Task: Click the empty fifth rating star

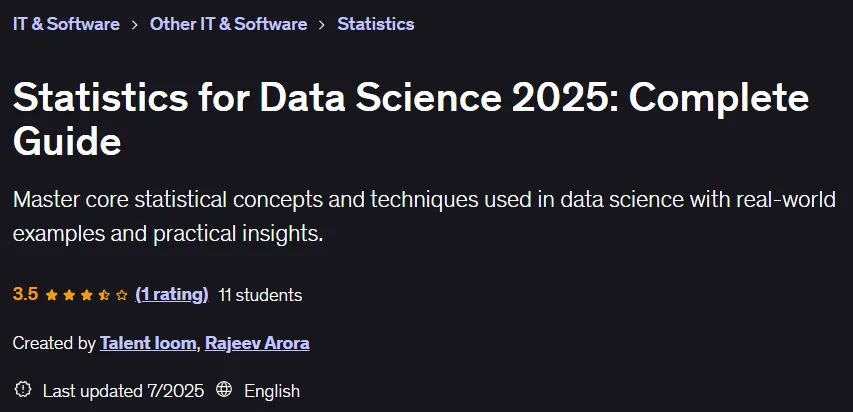Action: 122,295
